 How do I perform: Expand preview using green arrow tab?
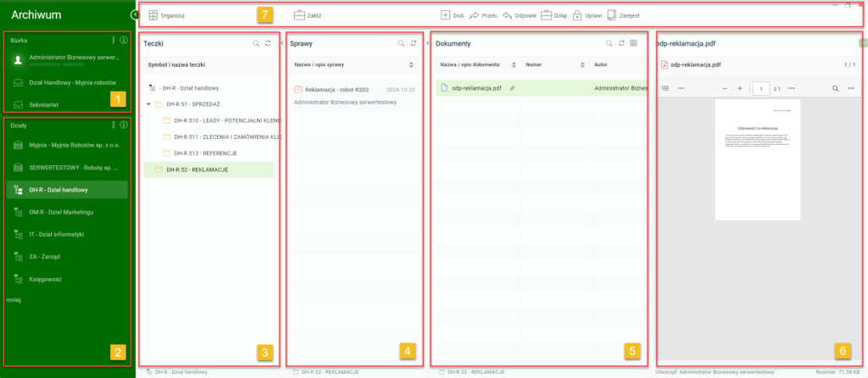coord(864,42)
